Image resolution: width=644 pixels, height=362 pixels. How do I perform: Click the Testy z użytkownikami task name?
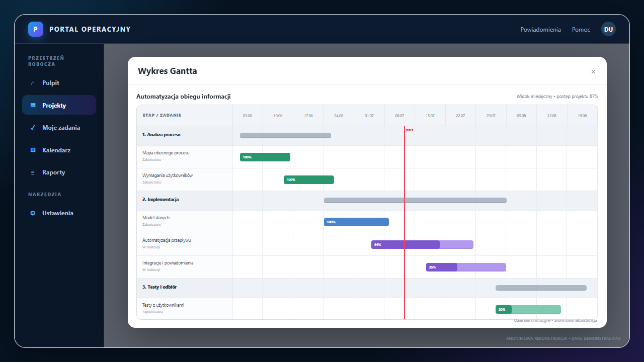164,305
